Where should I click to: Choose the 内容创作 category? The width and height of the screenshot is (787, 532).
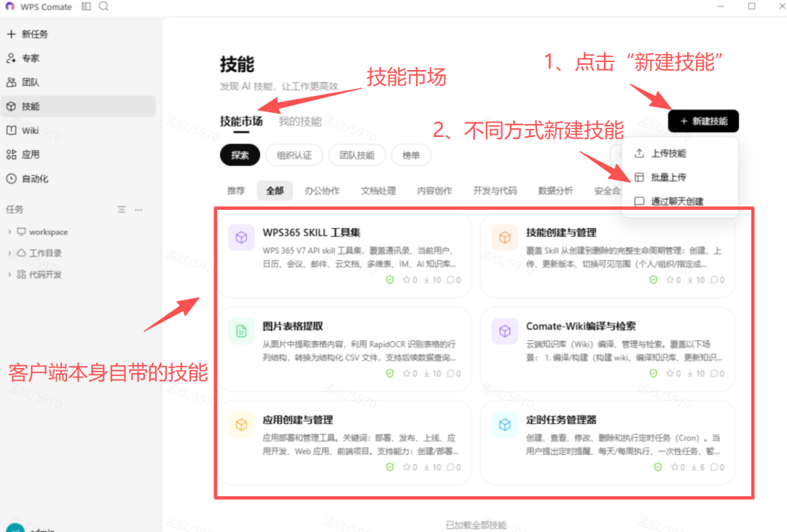point(434,191)
